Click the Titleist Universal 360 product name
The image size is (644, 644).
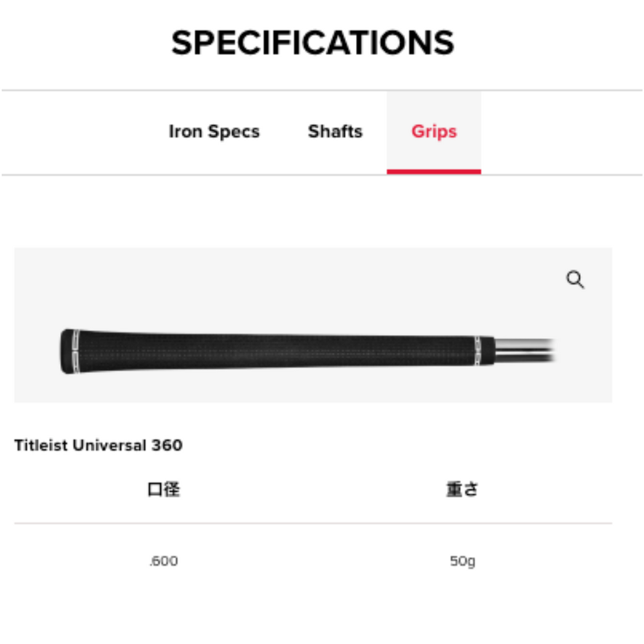tap(99, 445)
